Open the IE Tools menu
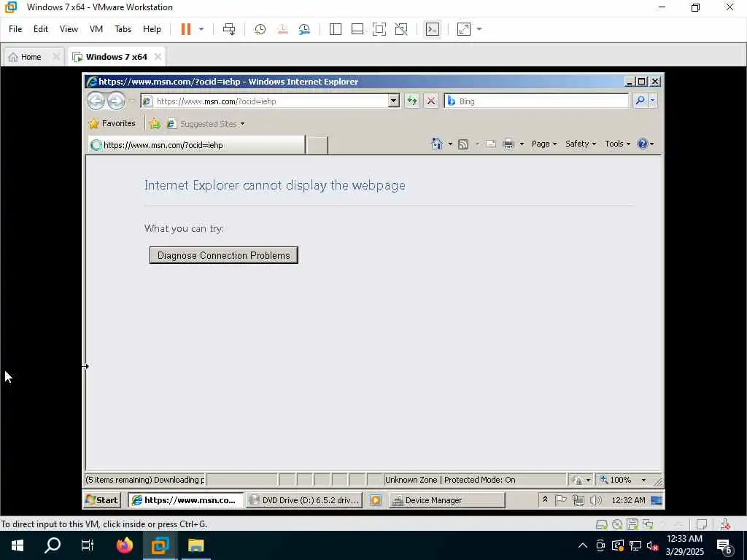The width and height of the screenshot is (747, 560). pyautogui.click(x=617, y=144)
